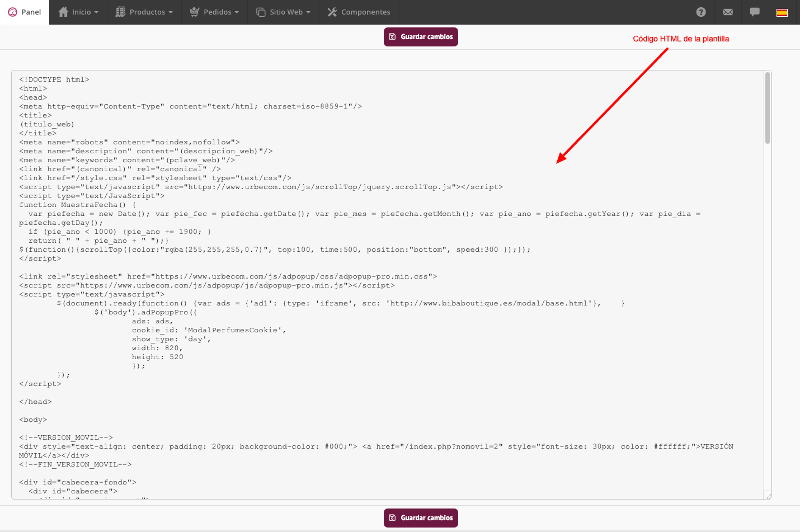Click the 'height: 520' line
This screenshot has height=532, width=800.
[x=158, y=357]
